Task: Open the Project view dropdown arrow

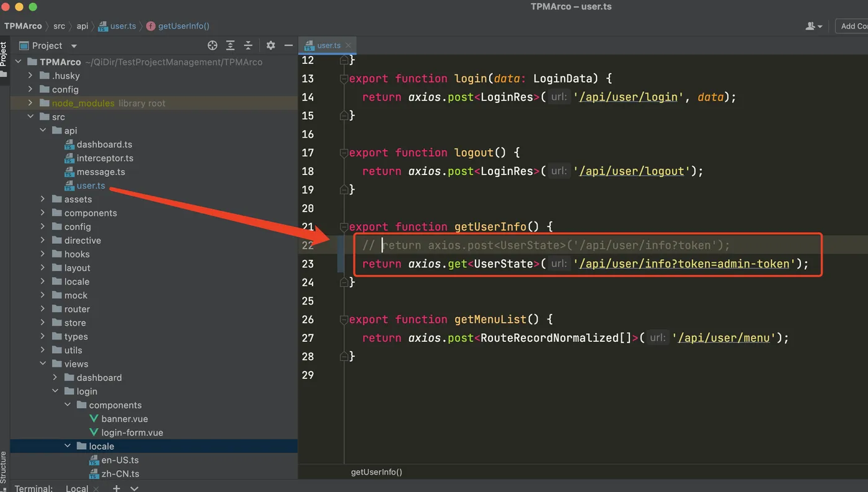Action: (74, 46)
